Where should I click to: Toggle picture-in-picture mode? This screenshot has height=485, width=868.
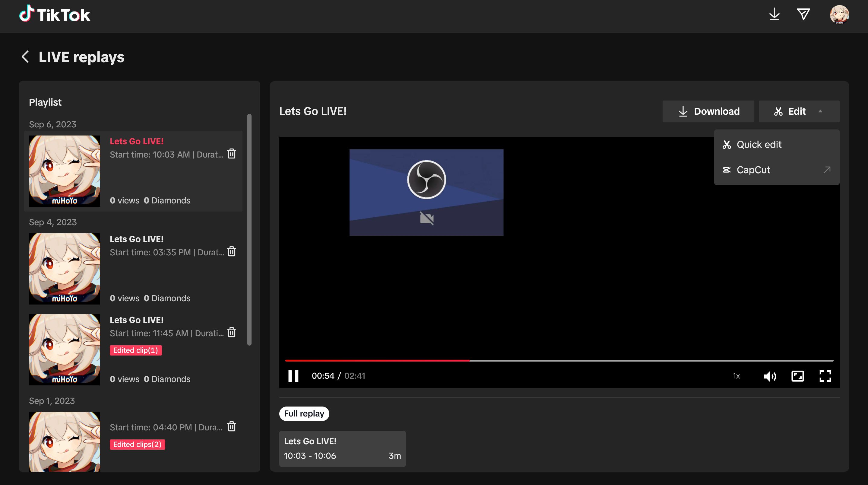[797, 376]
